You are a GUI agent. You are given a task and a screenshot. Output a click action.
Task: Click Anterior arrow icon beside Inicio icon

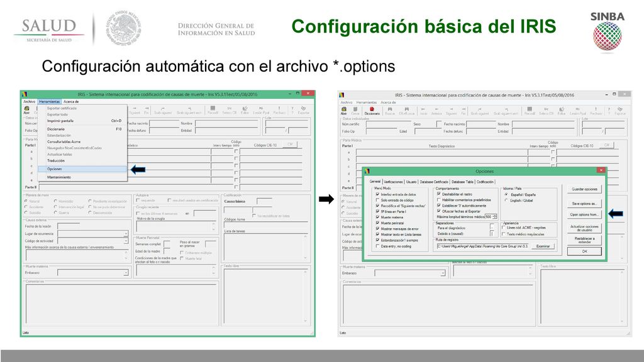pos(436,111)
